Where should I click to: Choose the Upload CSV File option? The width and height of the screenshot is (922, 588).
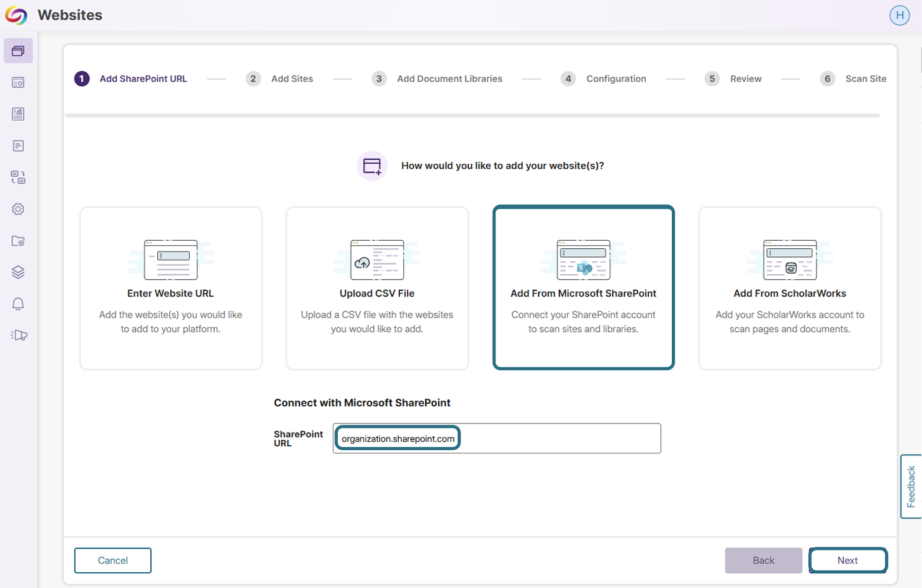(x=377, y=288)
